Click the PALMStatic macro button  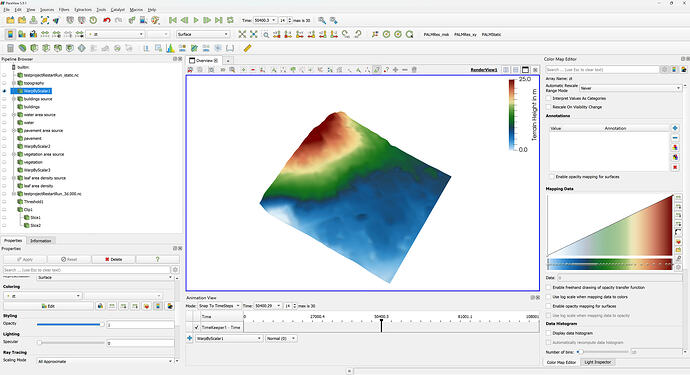[491, 34]
